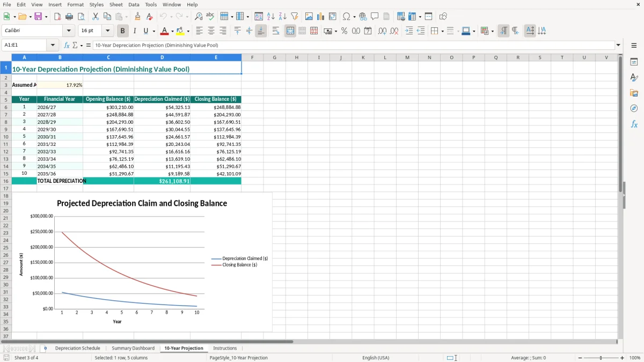This screenshot has height=362, width=644.
Task: Clear direct formatting
Action: pos(150,17)
